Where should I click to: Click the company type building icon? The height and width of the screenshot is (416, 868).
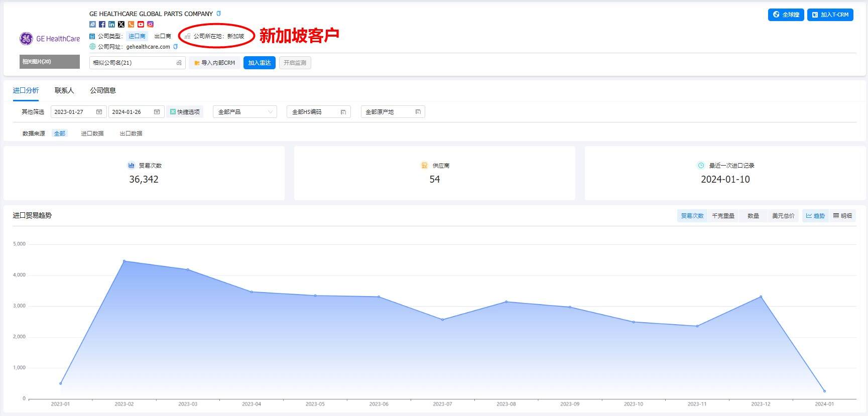click(92, 36)
